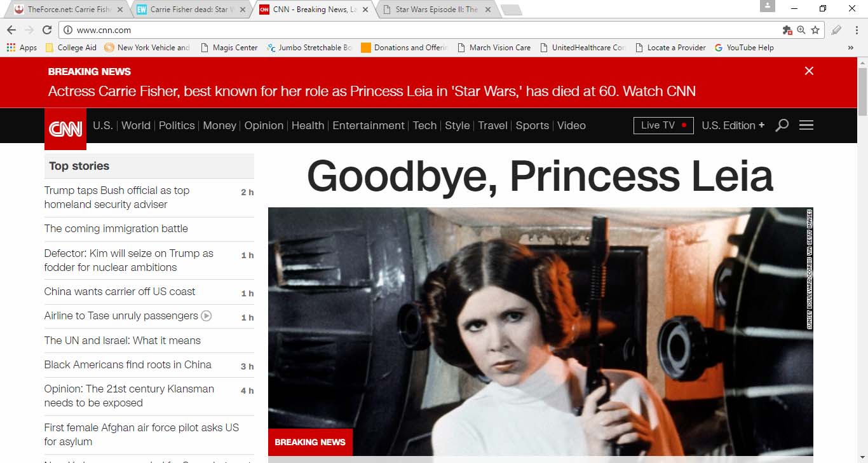
Task: Bookmark this page with the star icon
Action: (815, 30)
